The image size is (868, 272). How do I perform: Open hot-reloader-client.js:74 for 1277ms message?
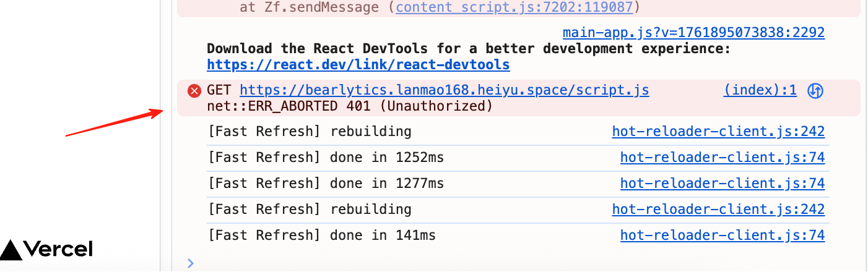(723, 183)
